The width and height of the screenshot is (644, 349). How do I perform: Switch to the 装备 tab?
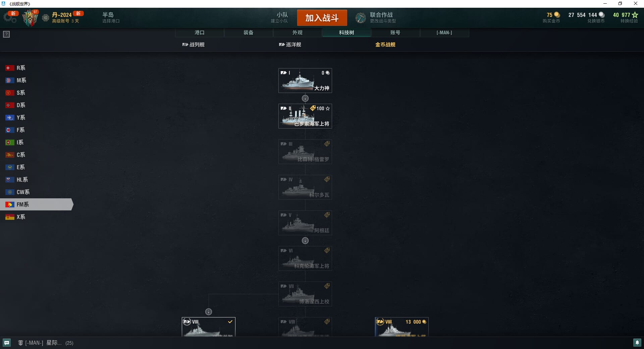249,33
